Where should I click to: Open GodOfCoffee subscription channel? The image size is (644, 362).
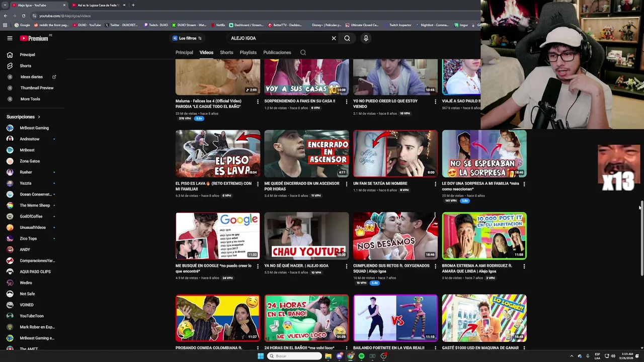coord(32,217)
